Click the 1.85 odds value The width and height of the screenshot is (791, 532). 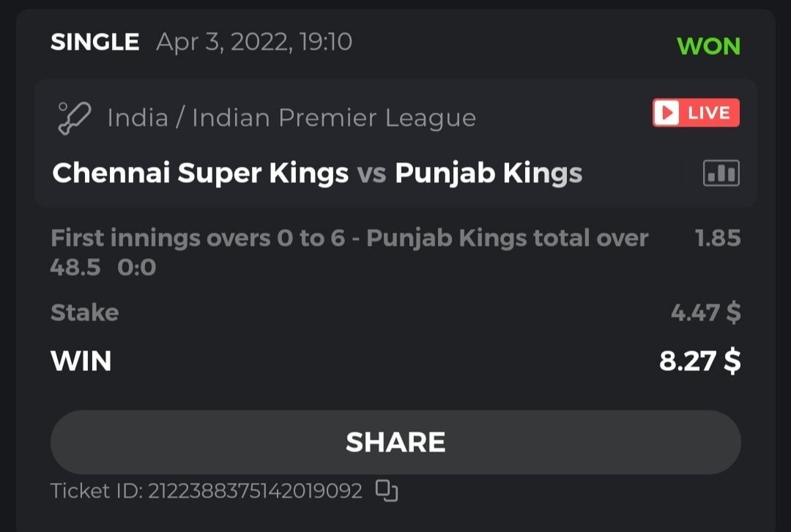click(717, 239)
